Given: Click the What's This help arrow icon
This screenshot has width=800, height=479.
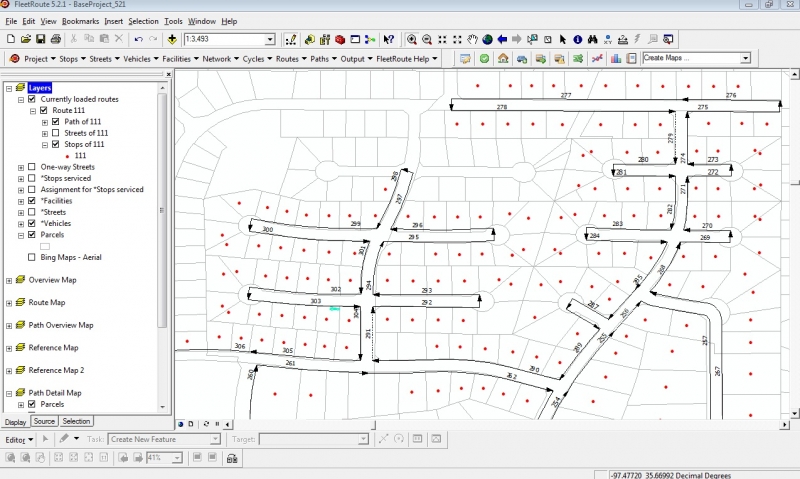Looking at the screenshot, I should click(388, 39).
